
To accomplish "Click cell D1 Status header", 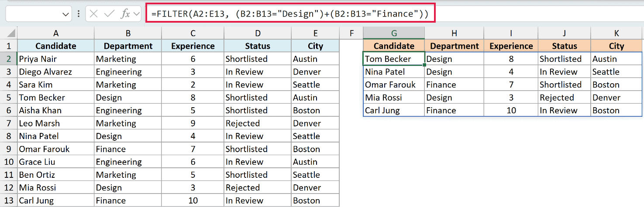I will click(258, 46).
